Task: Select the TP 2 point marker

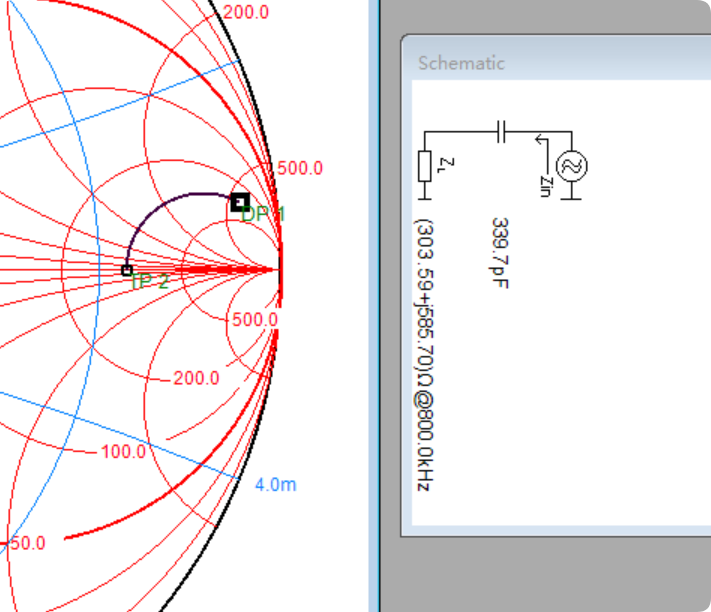Action: tap(127, 270)
